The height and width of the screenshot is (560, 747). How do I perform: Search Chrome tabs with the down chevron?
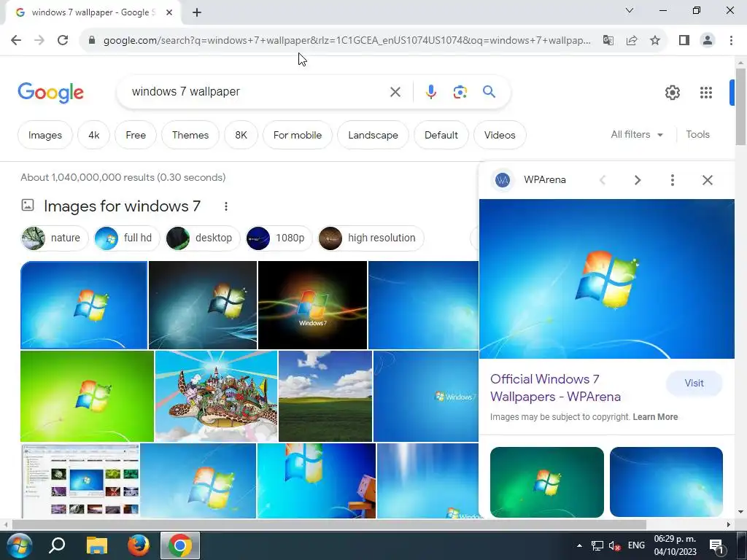[630, 10]
